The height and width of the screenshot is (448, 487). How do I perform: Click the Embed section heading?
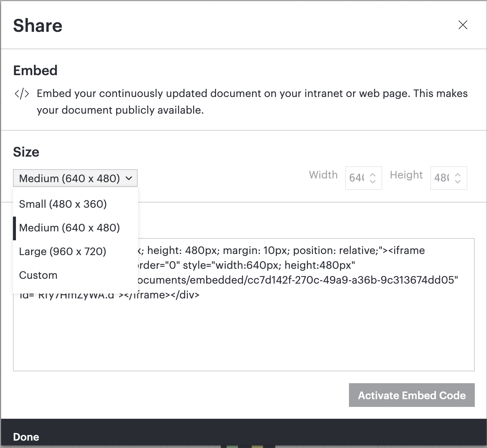(36, 70)
